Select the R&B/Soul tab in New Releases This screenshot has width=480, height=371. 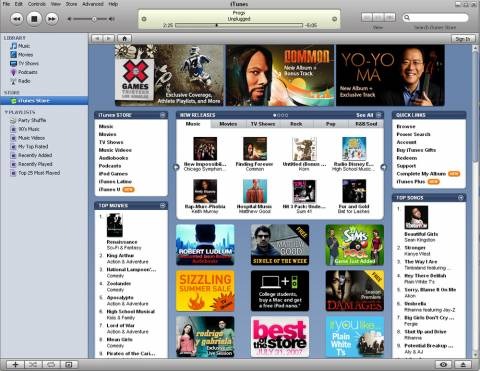(x=366, y=124)
